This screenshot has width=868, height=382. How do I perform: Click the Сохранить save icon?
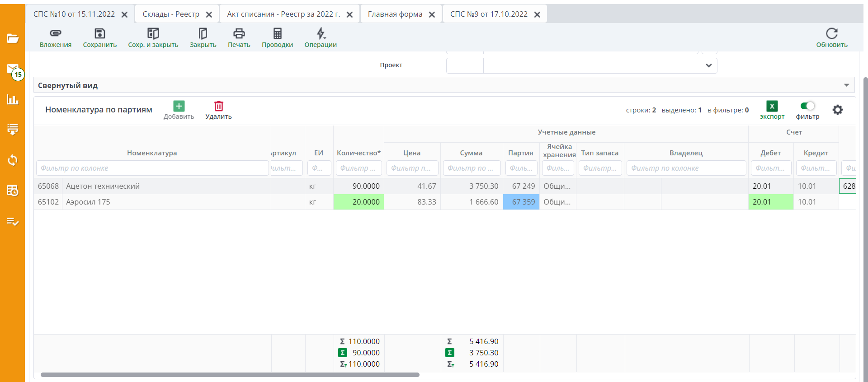coord(99,34)
